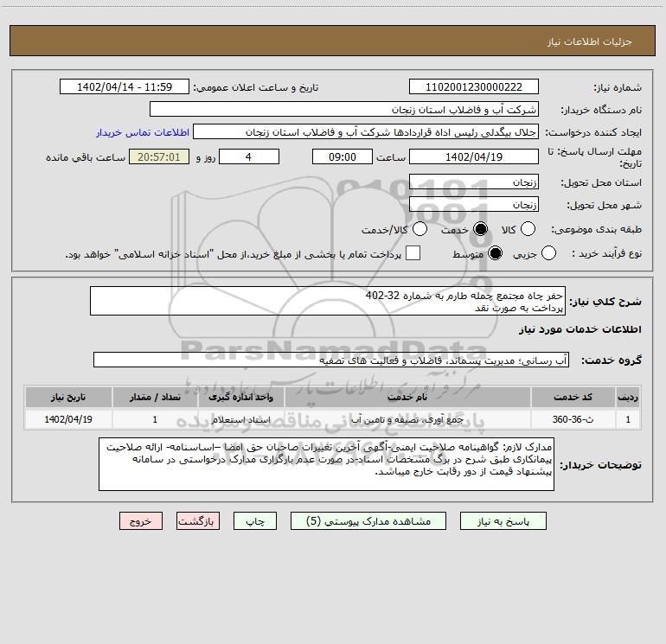Click the گروه خدمت service group field
The width and height of the screenshot is (666, 644).
pyautogui.click(x=331, y=360)
